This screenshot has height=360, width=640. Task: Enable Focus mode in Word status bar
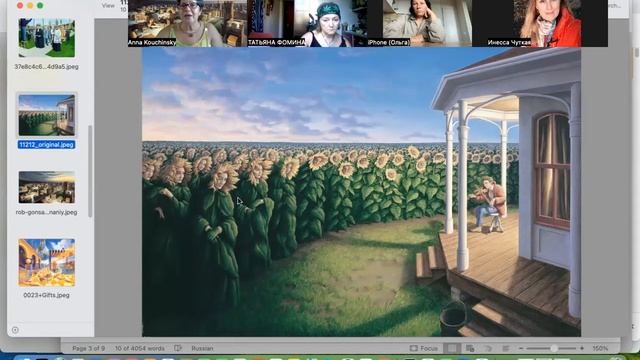click(x=424, y=349)
